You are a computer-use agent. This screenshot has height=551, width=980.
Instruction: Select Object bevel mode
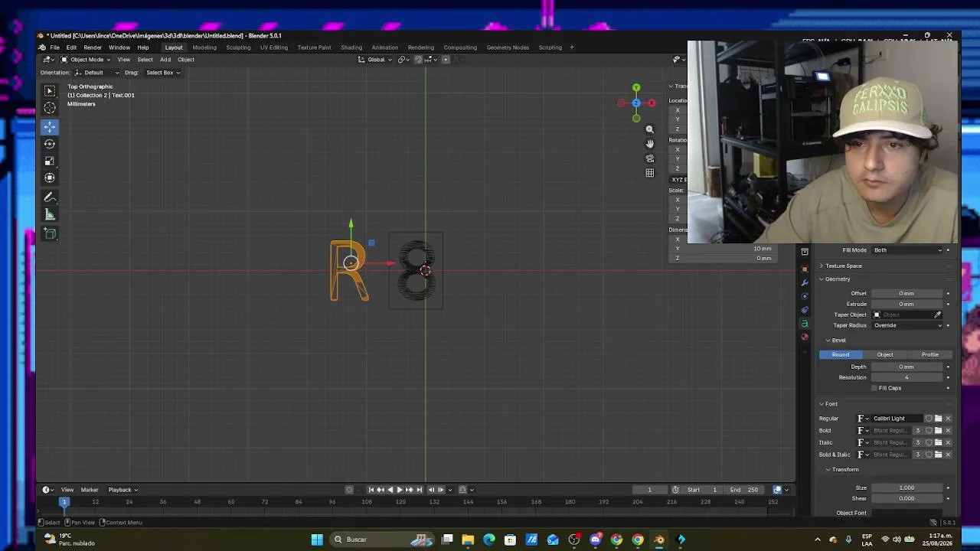885,354
